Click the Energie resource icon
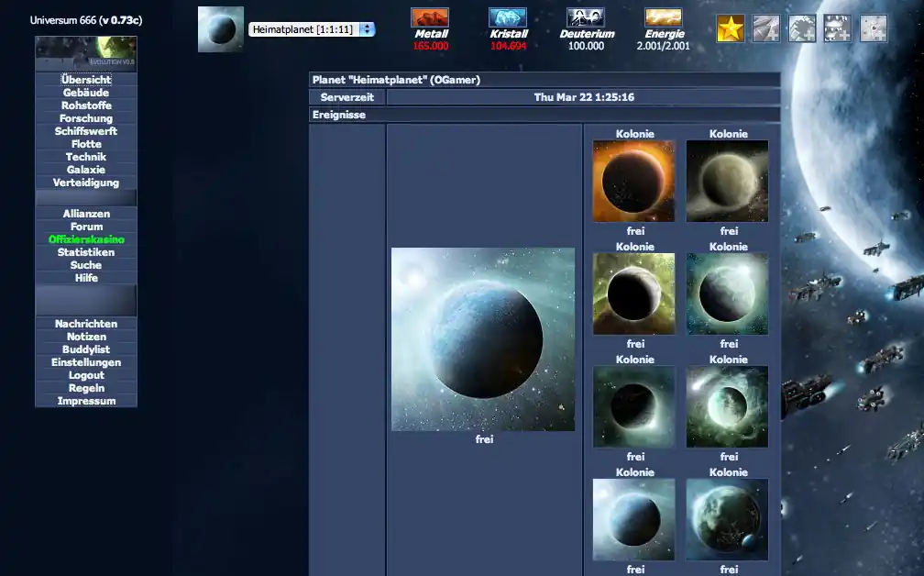The height and width of the screenshot is (576, 924). 663,20
